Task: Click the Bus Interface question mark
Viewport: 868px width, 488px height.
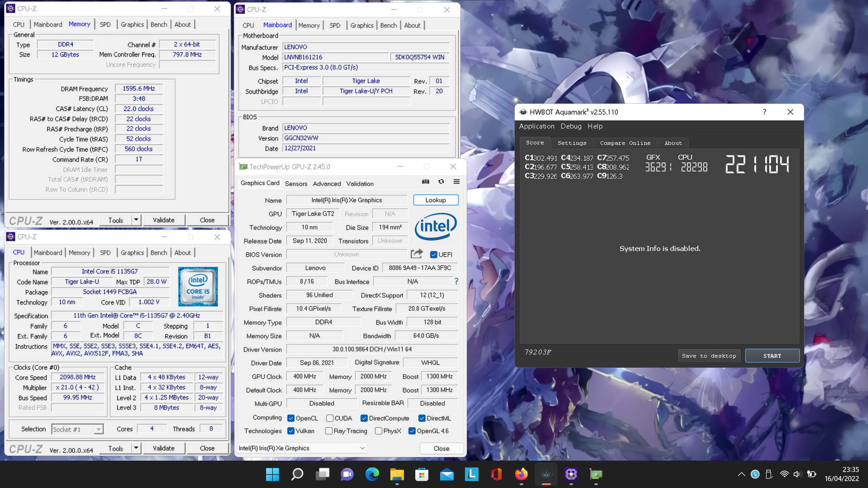Action: [456, 282]
